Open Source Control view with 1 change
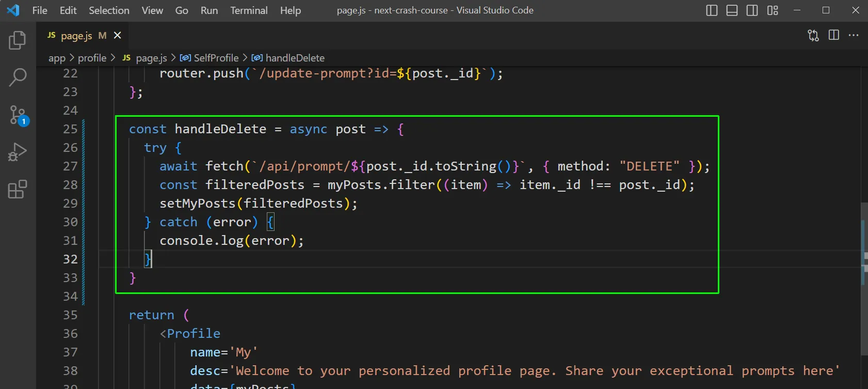This screenshot has height=389, width=868. 19,115
